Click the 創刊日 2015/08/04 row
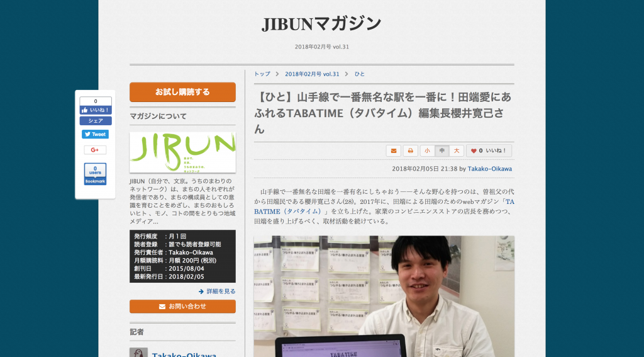 [169, 269]
